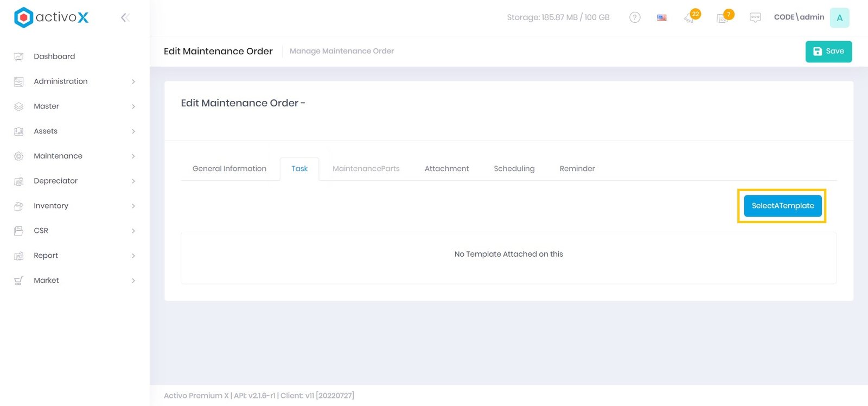Expand the Administration menu chevron
868x406 pixels.
133,81
